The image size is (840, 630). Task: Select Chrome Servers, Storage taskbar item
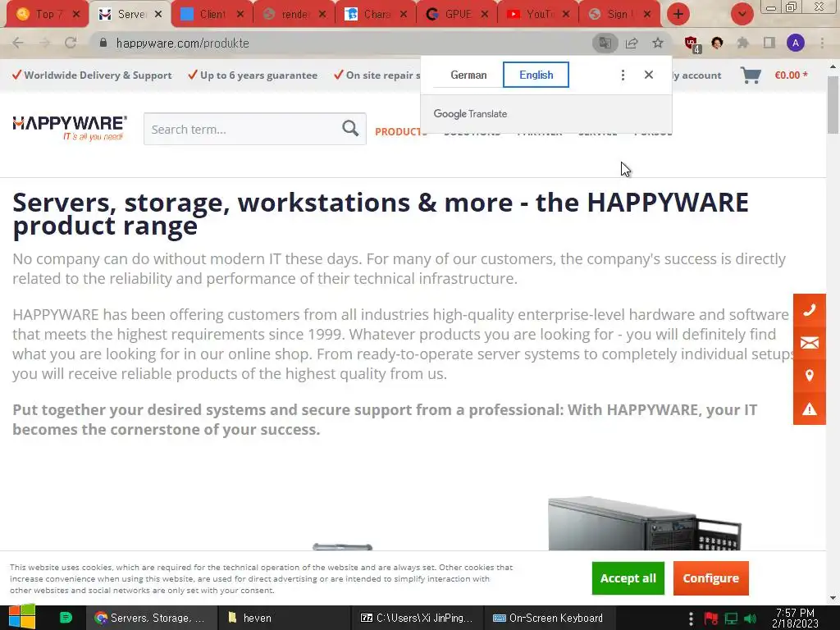tap(152, 618)
